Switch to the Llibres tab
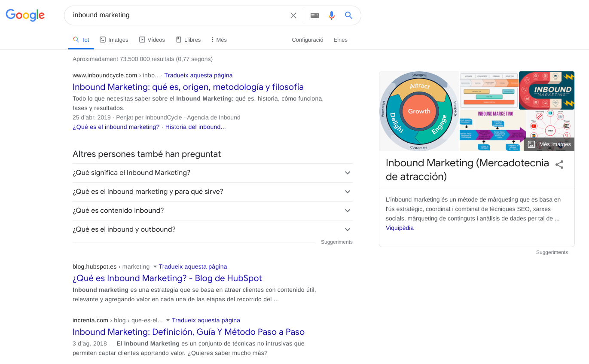This screenshot has height=364, width=589. pos(188,40)
